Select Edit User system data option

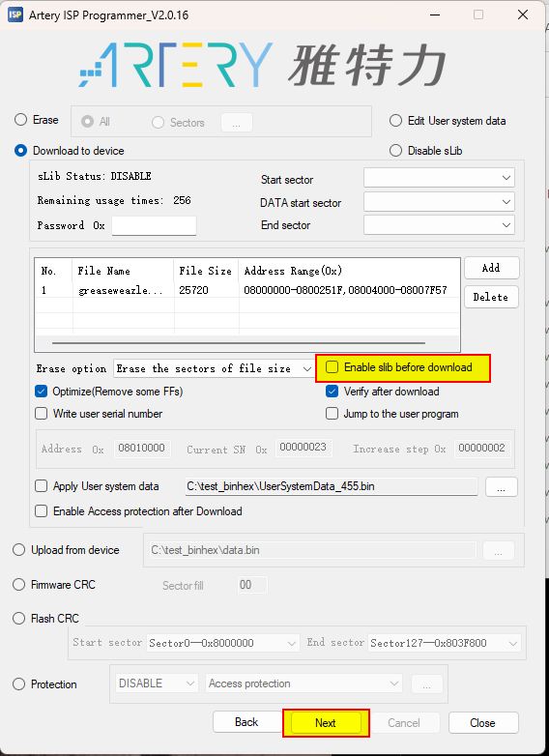395,121
